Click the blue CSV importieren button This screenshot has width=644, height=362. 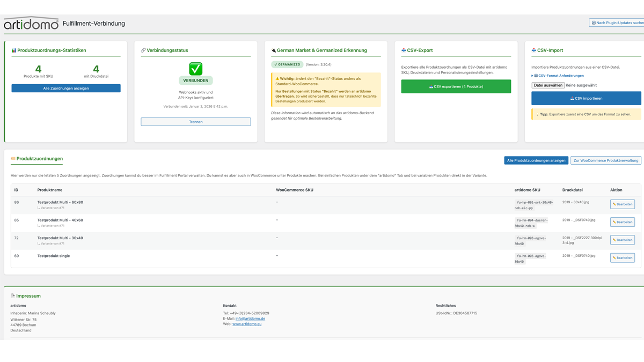coord(586,98)
